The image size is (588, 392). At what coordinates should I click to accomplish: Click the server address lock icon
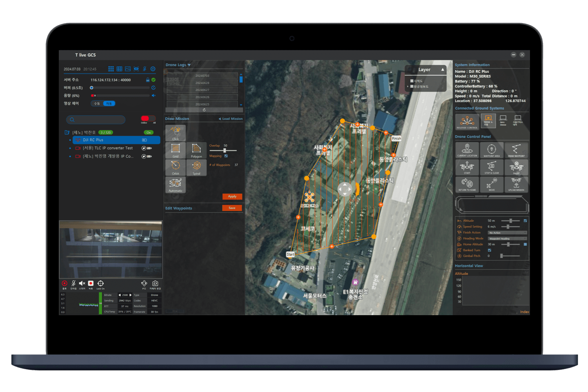[148, 80]
